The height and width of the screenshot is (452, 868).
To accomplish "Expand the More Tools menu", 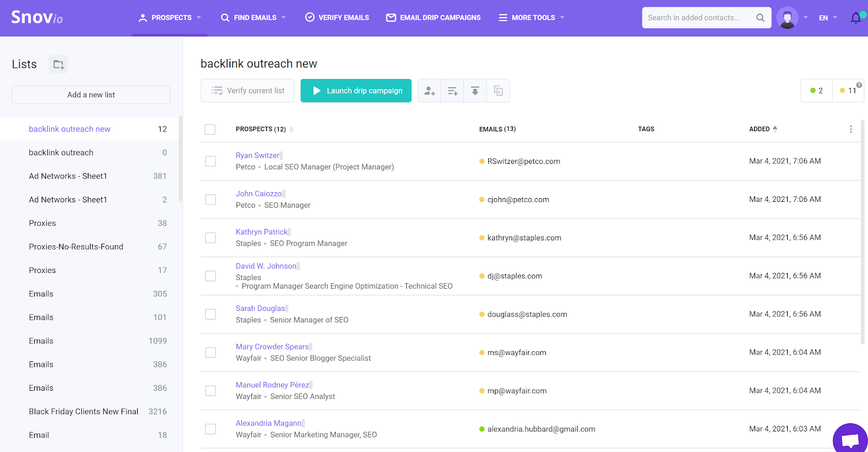I will pyautogui.click(x=532, y=18).
